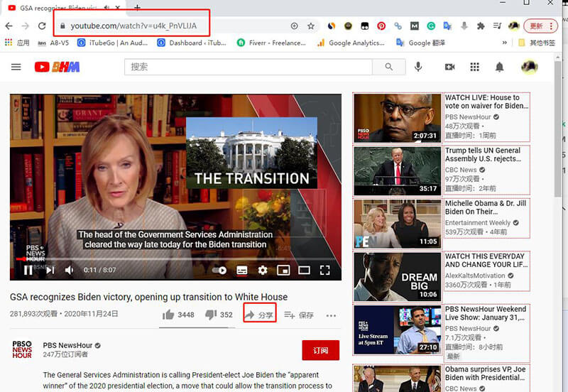This screenshot has width=568, height=392.
Task: Click AlexKaltsMotivation channel name
Action: coord(475,276)
